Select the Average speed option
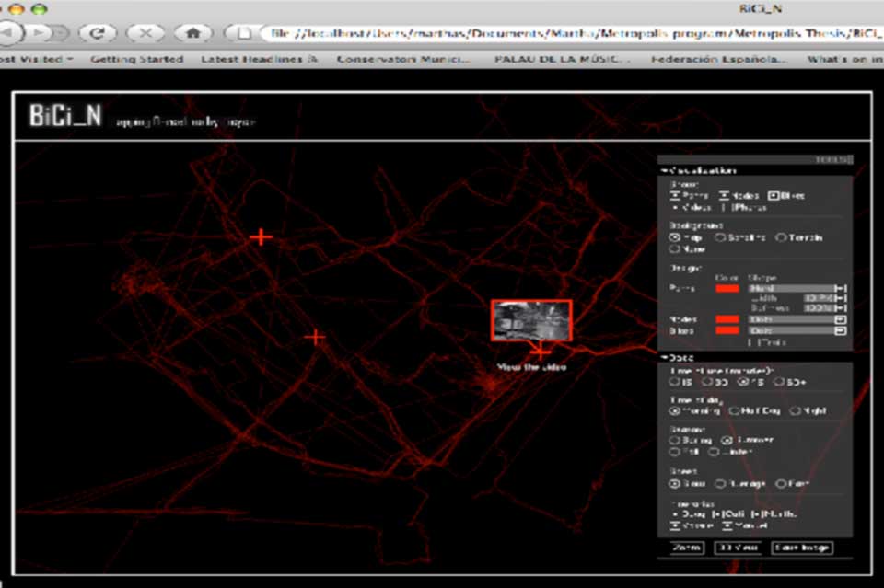 click(x=720, y=484)
